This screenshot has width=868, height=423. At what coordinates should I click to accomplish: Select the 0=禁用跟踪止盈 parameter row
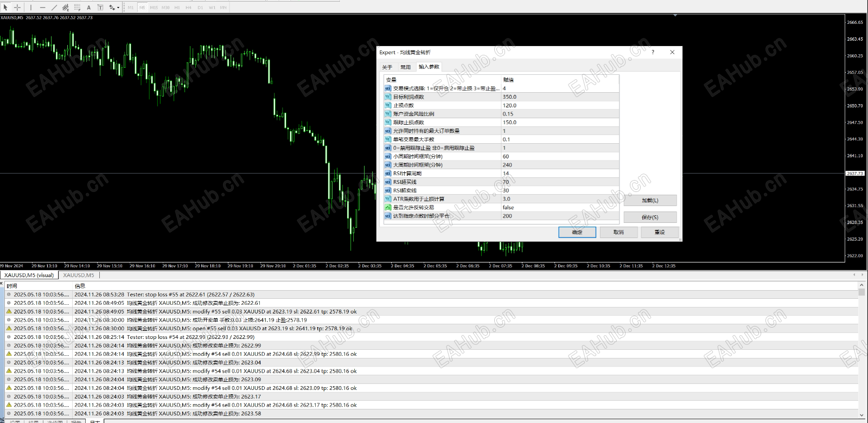click(x=501, y=148)
